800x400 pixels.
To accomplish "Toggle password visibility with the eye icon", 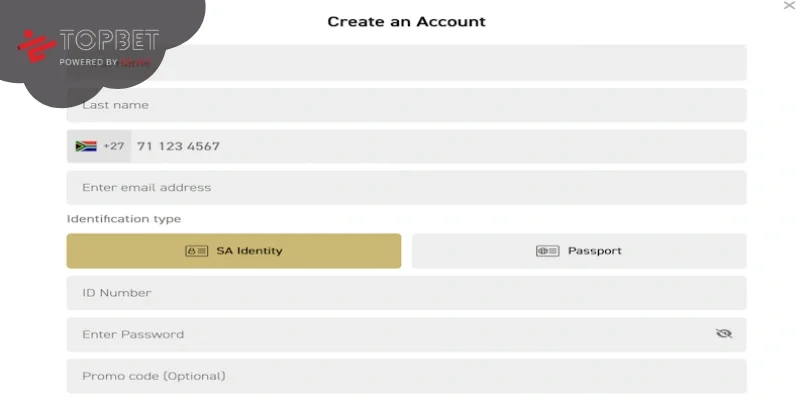I will (x=724, y=334).
